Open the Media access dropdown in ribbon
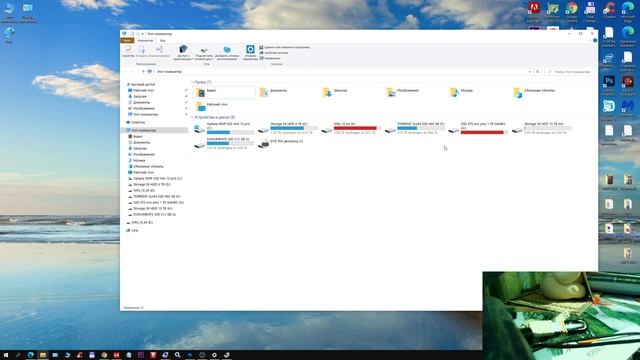Viewport: 640px width, 360px height. pos(183,53)
